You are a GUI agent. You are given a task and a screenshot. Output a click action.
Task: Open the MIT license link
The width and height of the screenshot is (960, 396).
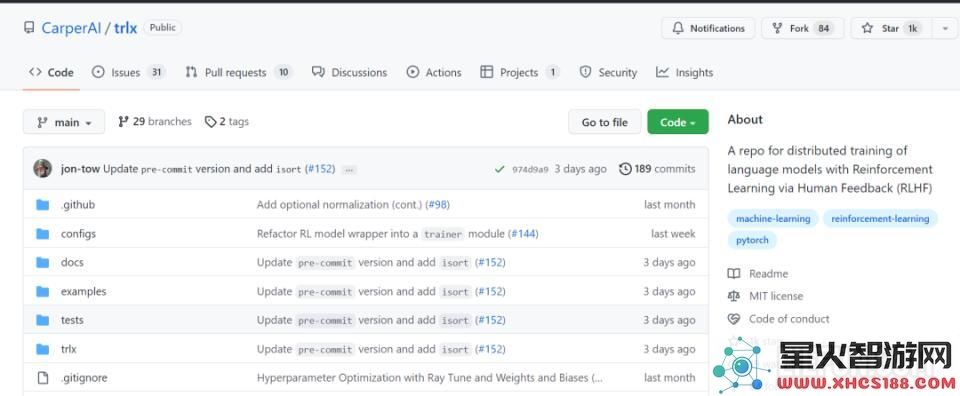click(765, 296)
